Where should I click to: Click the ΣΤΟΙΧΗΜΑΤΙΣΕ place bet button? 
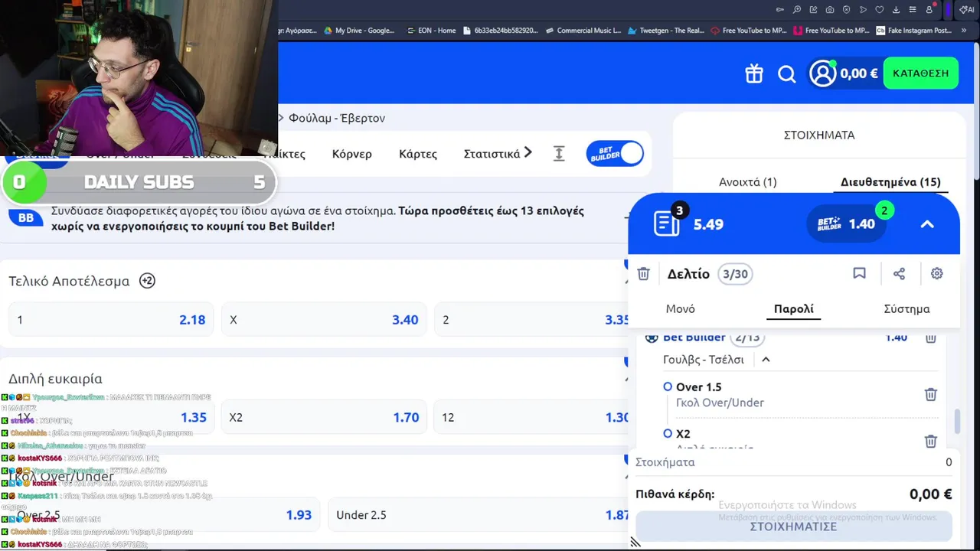[794, 527]
